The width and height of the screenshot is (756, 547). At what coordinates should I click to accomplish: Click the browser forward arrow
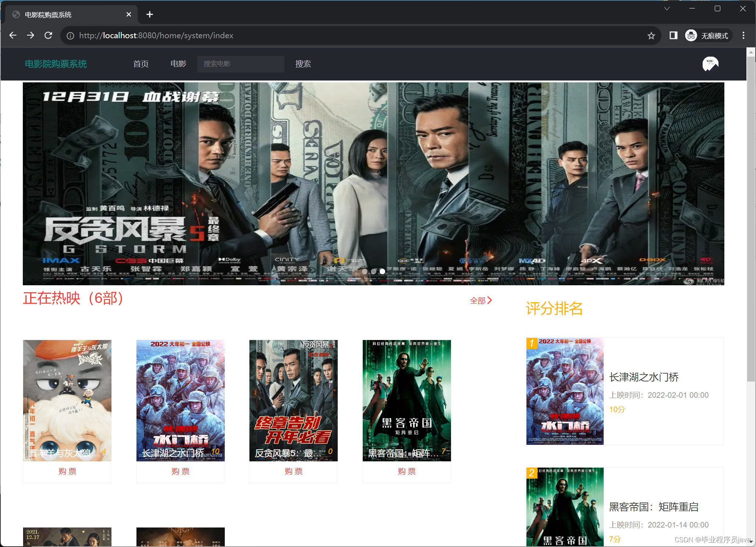pyautogui.click(x=31, y=35)
